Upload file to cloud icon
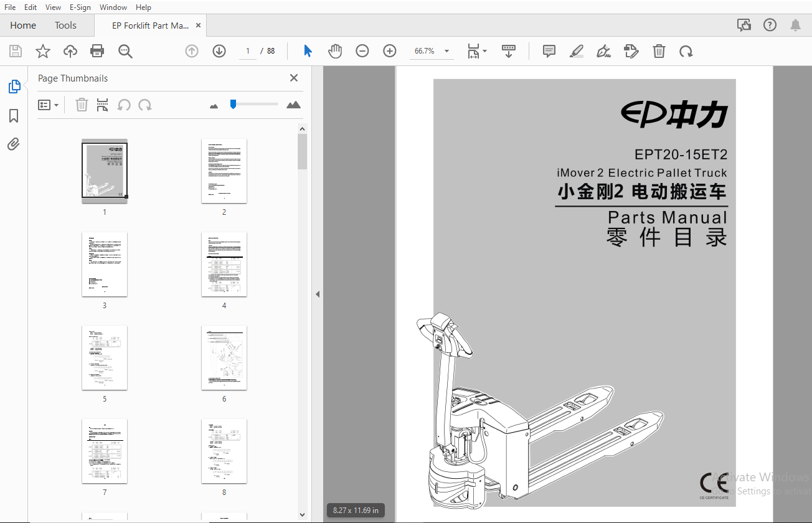The width and height of the screenshot is (812, 523). [70, 51]
